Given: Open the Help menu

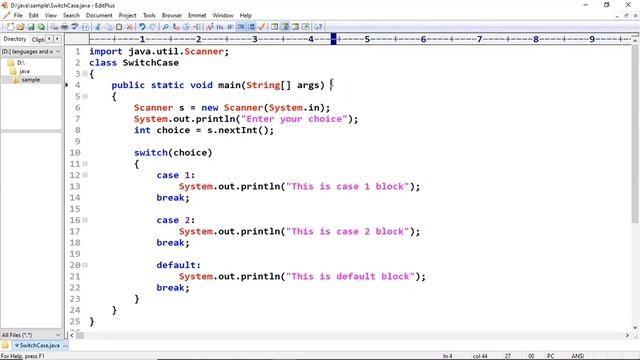Looking at the screenshot, I should click(245, 16).
